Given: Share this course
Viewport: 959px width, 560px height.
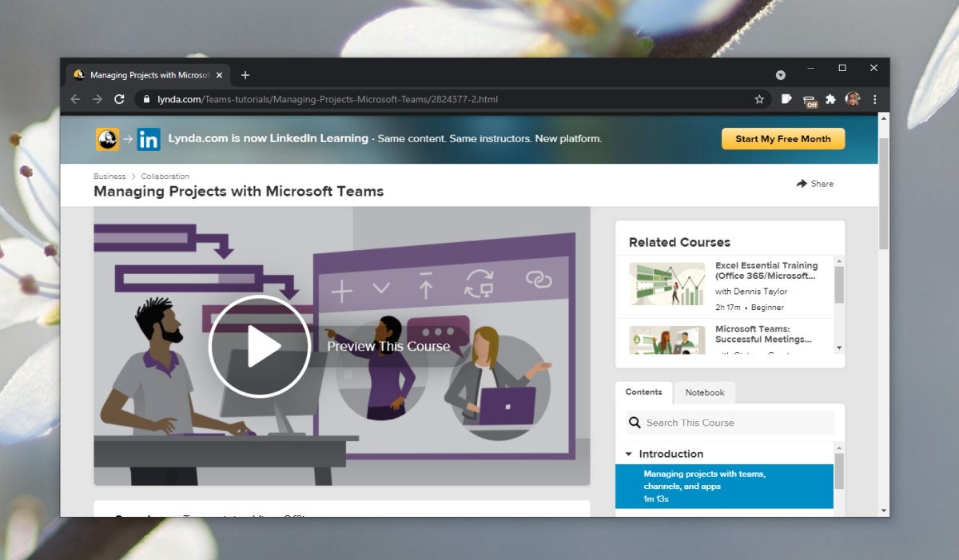Looking at the screenshot, I should click(x=814, y=184).
